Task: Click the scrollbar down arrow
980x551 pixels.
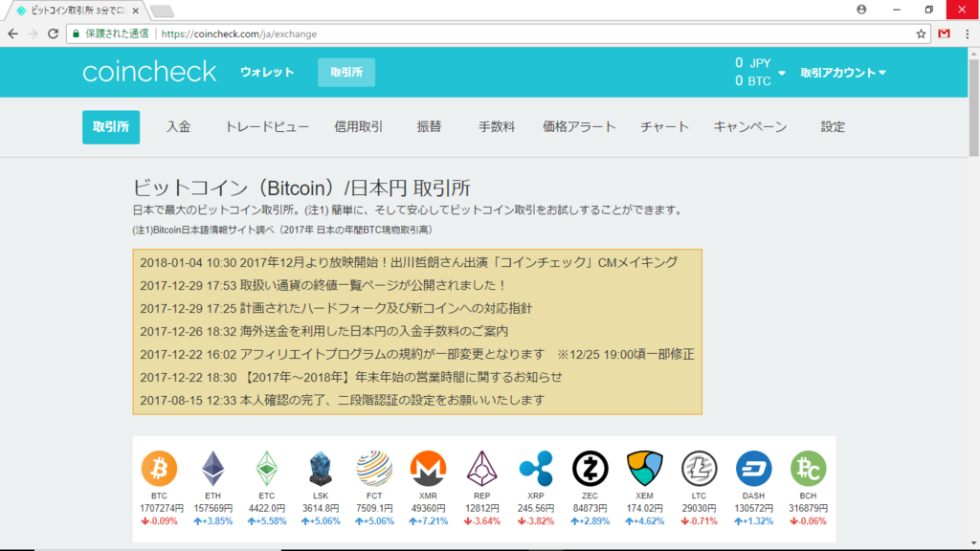Action: coord(973,544)
